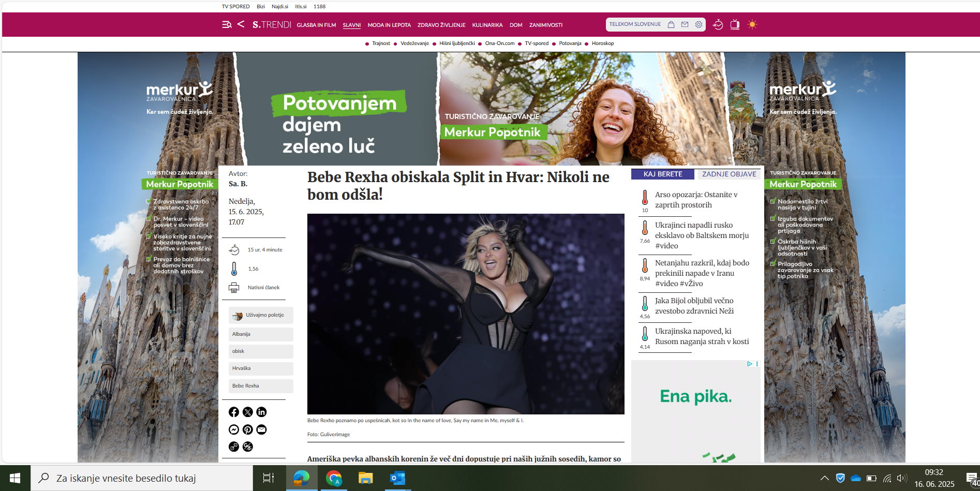Open the shopping bag icon in header
Screen dimensions: 980x491
click(x=671, y=24)
